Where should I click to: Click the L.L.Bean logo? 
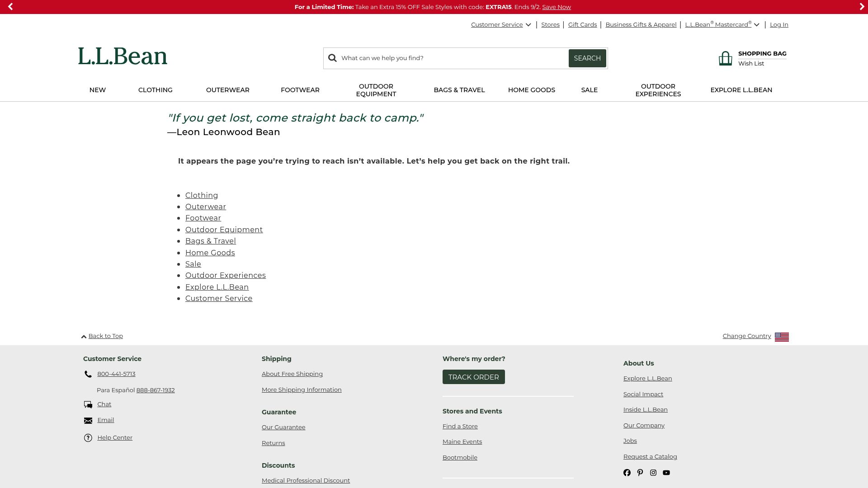[x=123, y=56]
